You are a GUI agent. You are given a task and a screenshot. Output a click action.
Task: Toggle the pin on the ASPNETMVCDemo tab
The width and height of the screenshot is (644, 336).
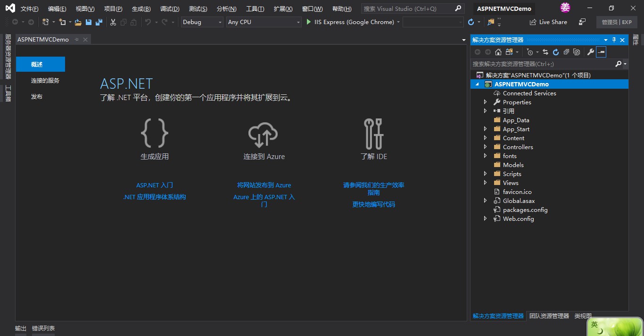click(77, 40)
